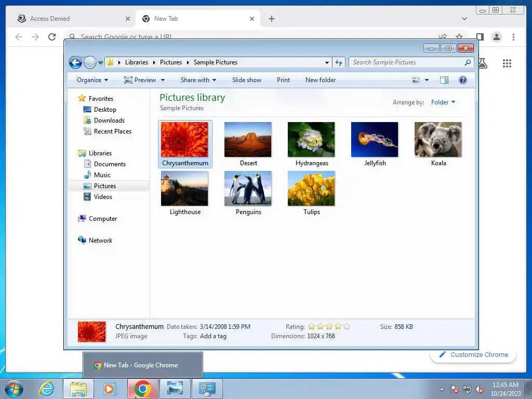Click the Preview toolbar button
The height and width of the screenshot is (399, 532).
pyautogui.click(x=140, y=80)
